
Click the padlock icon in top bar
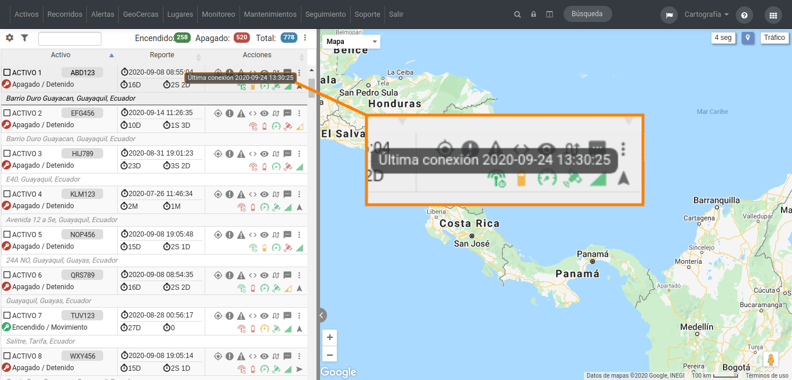(x=533, y=15)
